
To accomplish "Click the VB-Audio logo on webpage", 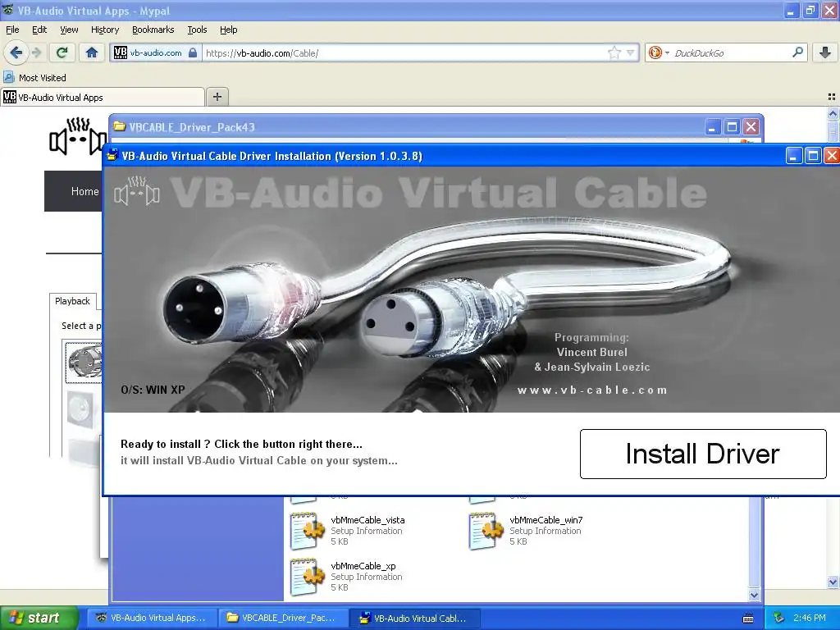I will click(x=78, y=136).
